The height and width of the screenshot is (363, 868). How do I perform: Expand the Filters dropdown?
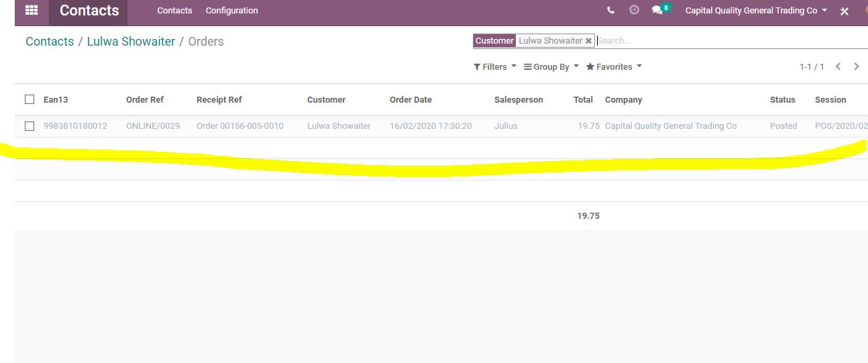tap(494, 66)
